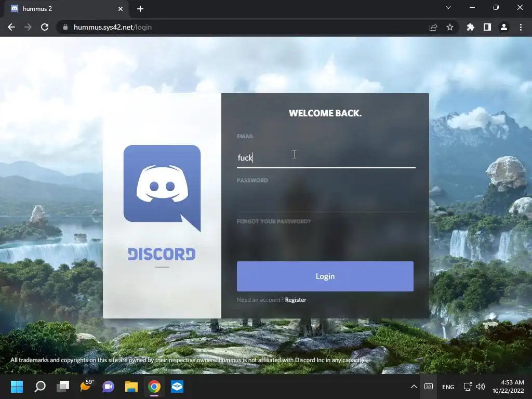Viewport: 532px width, 399px height.
Task: Close the hummus 2 tab
Action: 121,9
